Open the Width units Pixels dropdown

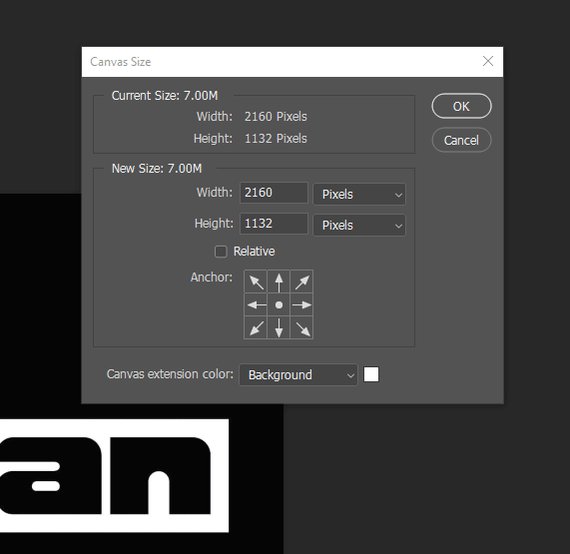pyautogui.click(x=359, y=194)
